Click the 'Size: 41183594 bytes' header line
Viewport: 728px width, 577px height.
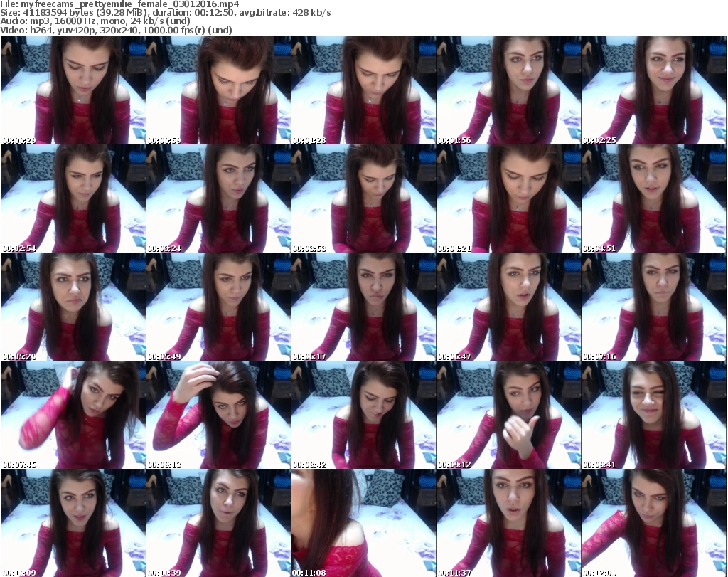click(x=165, y=13)
